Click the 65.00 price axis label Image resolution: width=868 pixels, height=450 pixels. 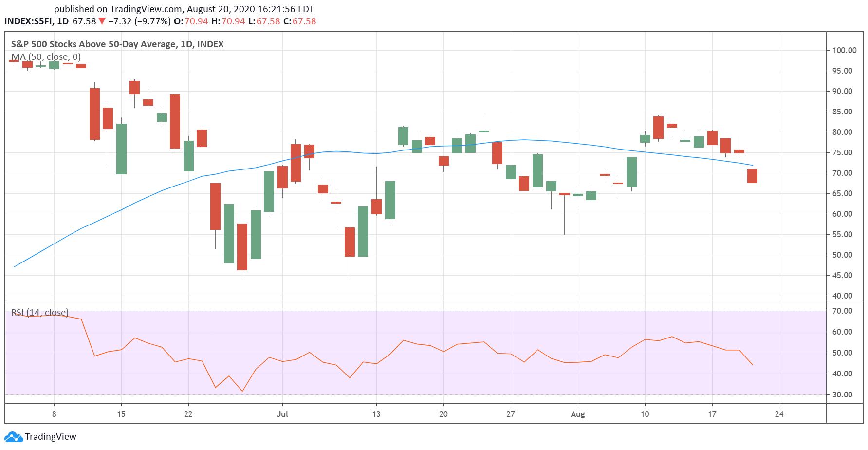843,193
